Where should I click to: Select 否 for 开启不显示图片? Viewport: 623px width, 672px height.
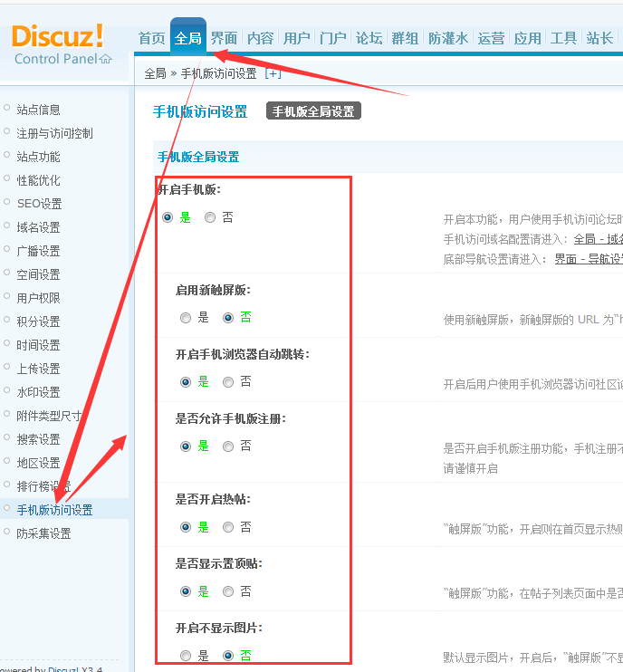[x=228, y=656]
